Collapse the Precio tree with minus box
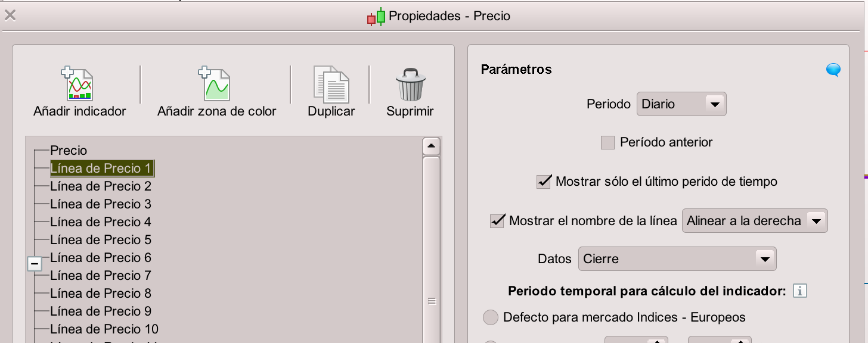 pos(35,263)
